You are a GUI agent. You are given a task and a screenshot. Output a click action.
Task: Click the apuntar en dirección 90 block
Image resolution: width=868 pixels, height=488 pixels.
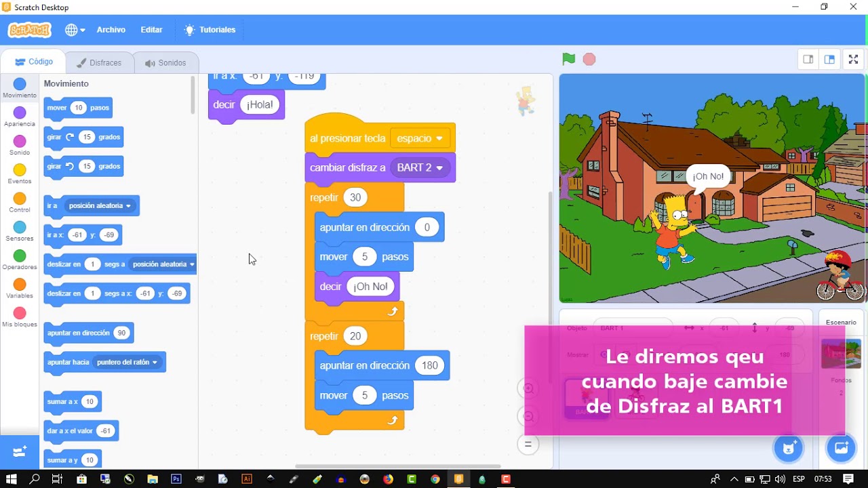pyautogui.click(x=88, y=333)
